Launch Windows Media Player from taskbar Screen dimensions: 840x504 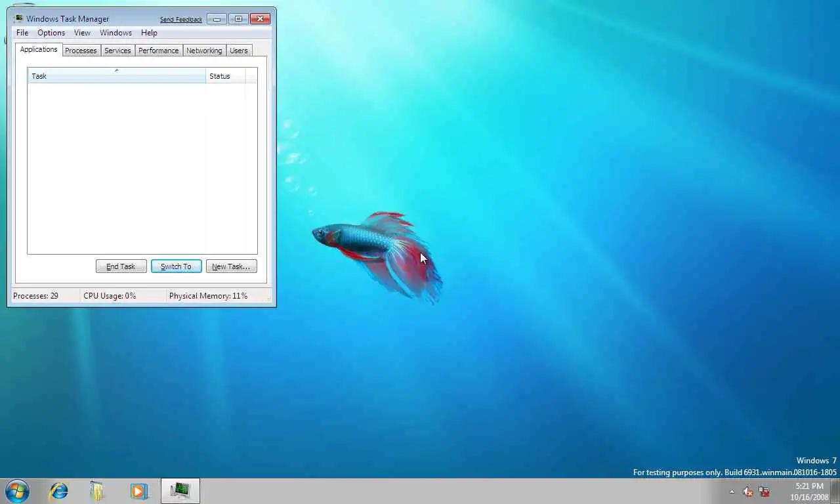[x=139, y=491]
